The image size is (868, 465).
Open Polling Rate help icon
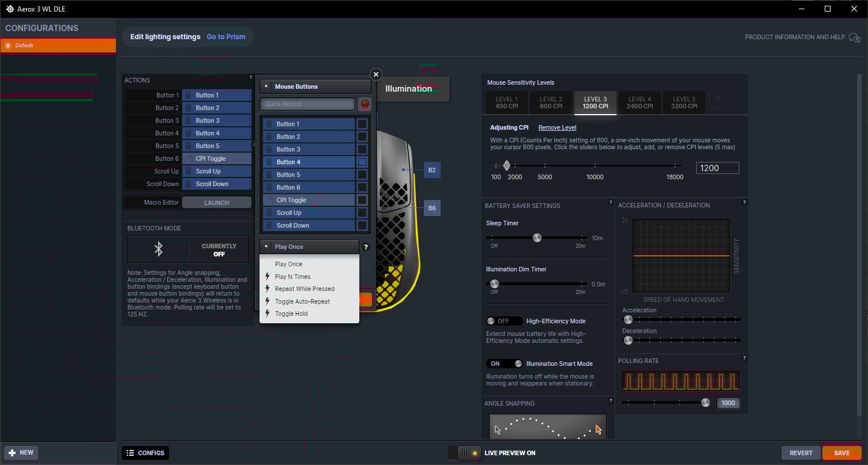(x=744, y=358)
